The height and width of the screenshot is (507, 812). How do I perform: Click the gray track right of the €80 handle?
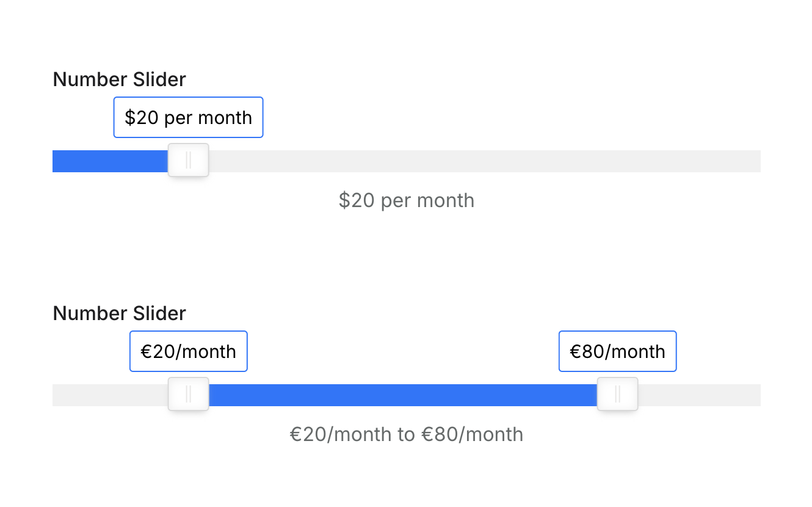pos(699,395)
